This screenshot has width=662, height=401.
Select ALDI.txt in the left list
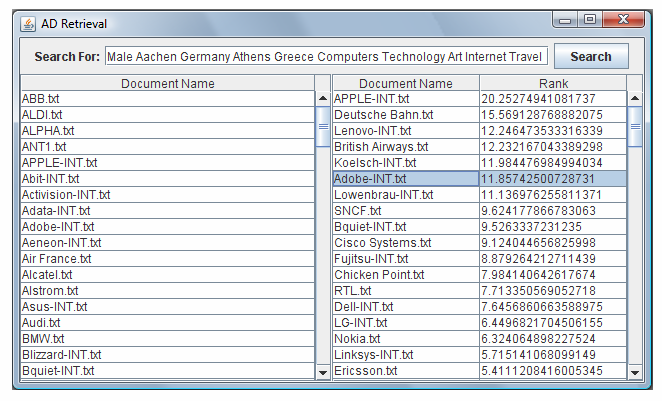click(168, 115)
